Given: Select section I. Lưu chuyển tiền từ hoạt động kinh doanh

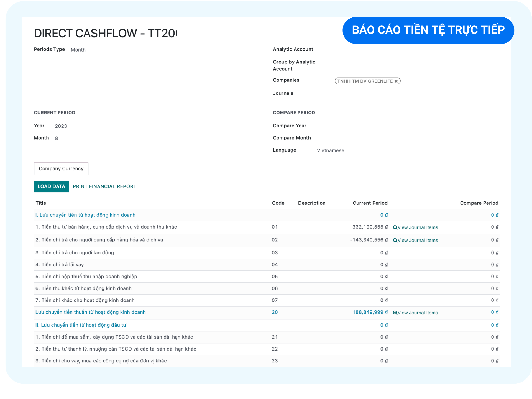Looking at the screenshot, I should coord(85,215).
